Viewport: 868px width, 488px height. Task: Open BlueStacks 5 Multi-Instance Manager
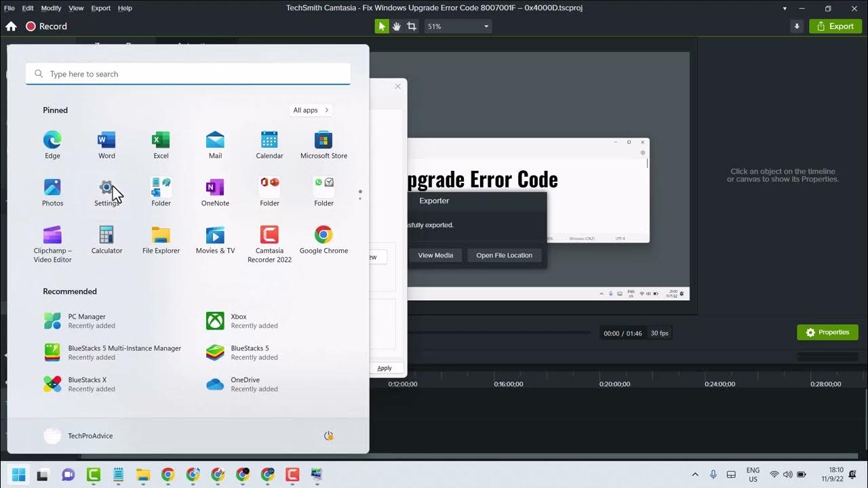113,352
